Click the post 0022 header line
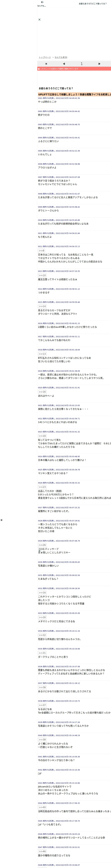The image size is (111, 868). (x=59, y=419)
